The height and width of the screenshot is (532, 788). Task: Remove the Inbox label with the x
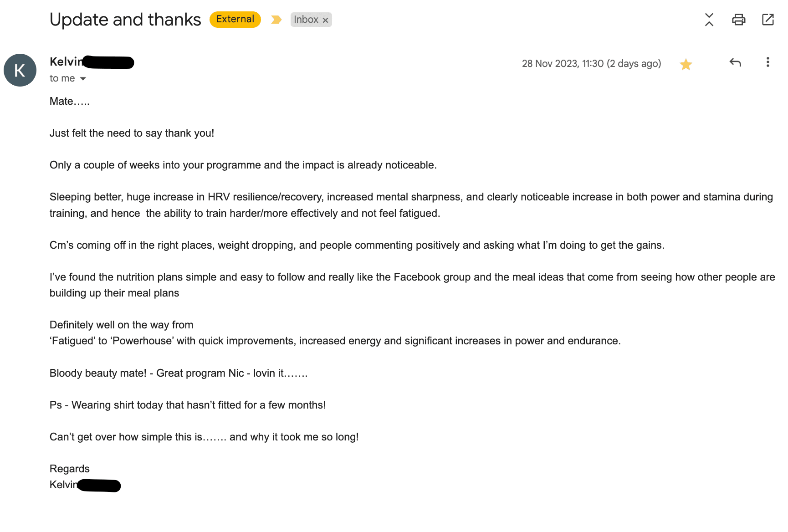coord(325,20)
